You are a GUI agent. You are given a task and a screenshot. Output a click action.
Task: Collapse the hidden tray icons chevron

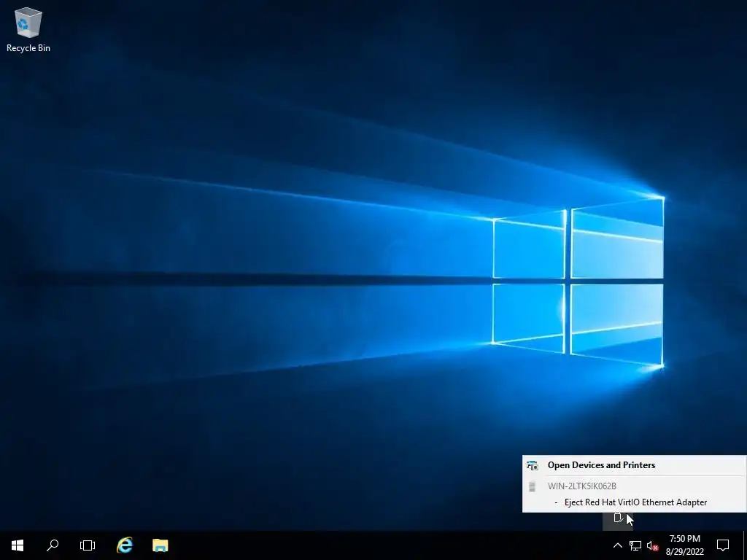click(x=617, y=545)
